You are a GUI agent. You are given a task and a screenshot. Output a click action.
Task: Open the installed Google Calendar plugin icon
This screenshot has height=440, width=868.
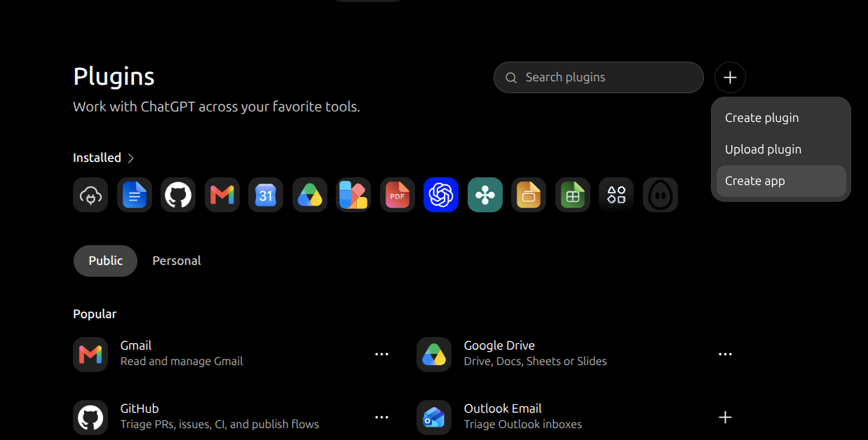(x=266, y=195)
